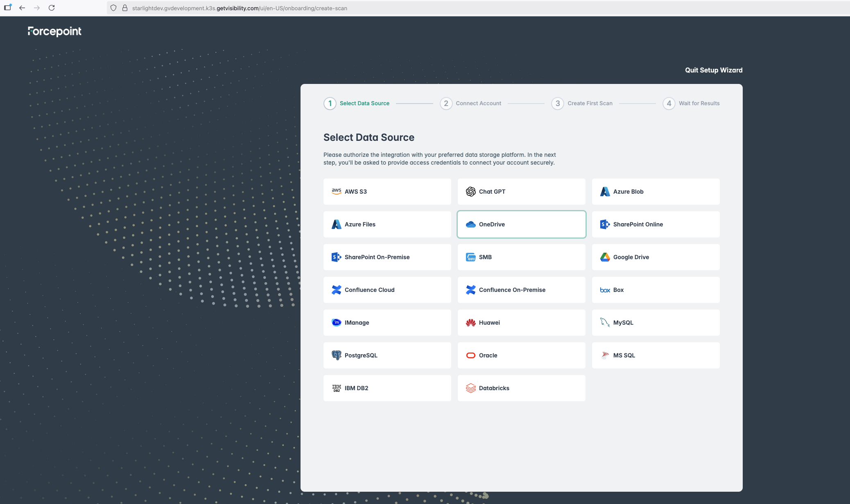Pick the Azure Blob data source
Screen dimensions: 850x504
point(655,192)
